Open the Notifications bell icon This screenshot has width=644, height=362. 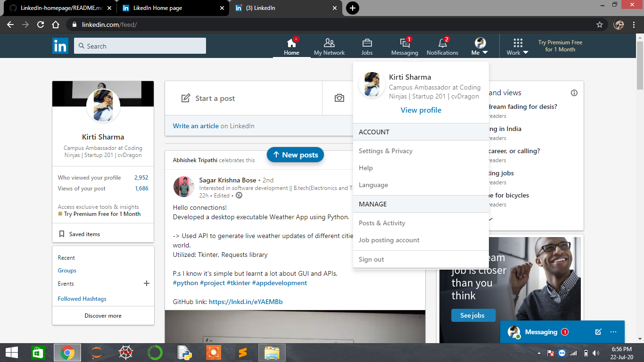click(x=442, y=43)
